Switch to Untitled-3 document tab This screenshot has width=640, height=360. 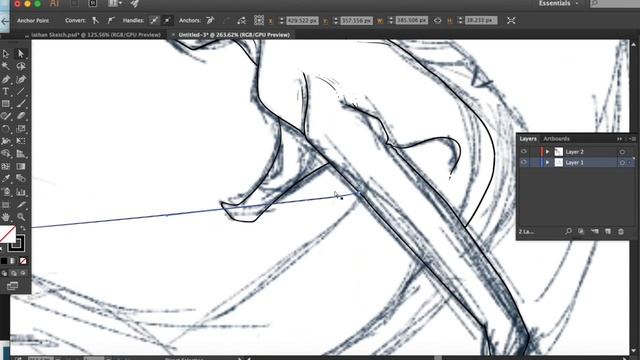click(234, 35)
